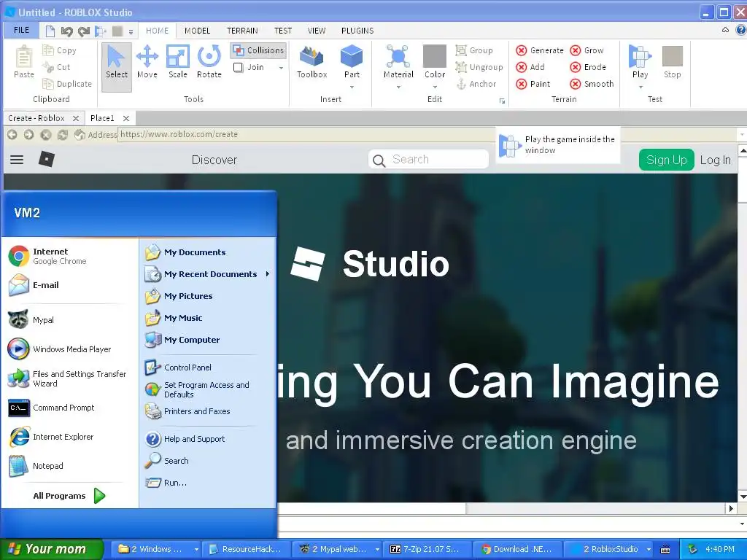
Task: Open Control Panel from Start menu
Action: tap(178, 367)
